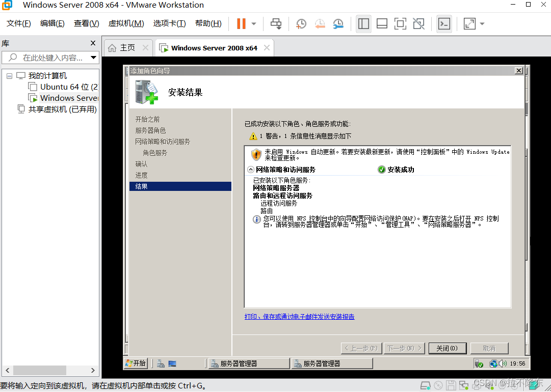551x392 pixels.
Task: Click the 上一步(P) button
Action: click(361, 348)
